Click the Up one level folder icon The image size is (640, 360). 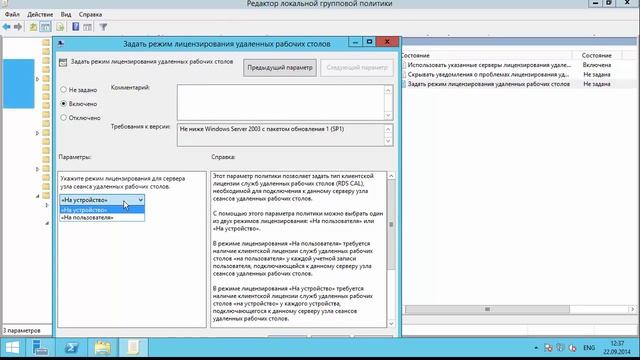pos(33,27)
